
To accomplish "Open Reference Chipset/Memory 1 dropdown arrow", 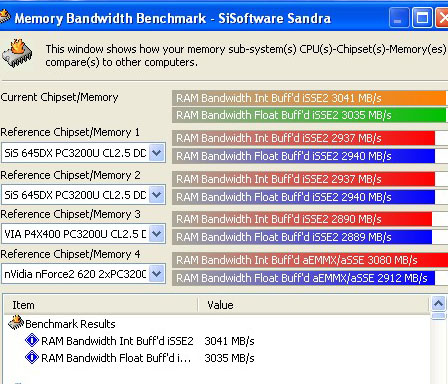I will point(156,153).
